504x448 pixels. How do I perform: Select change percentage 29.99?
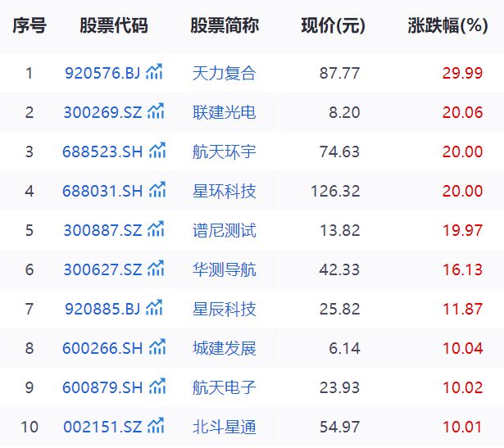(x=462, y=73)
